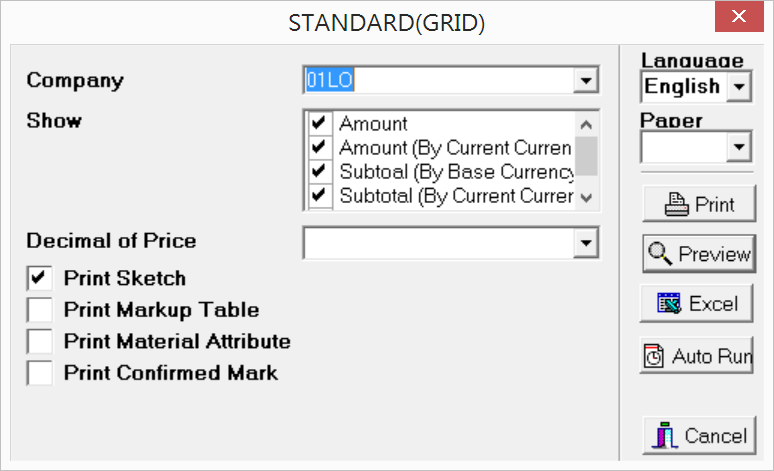Image resolution: width=774 pixels, height=471 pixels.
Task: Click the exit door icon on Cancel
Action: click(x=665, y=435)
